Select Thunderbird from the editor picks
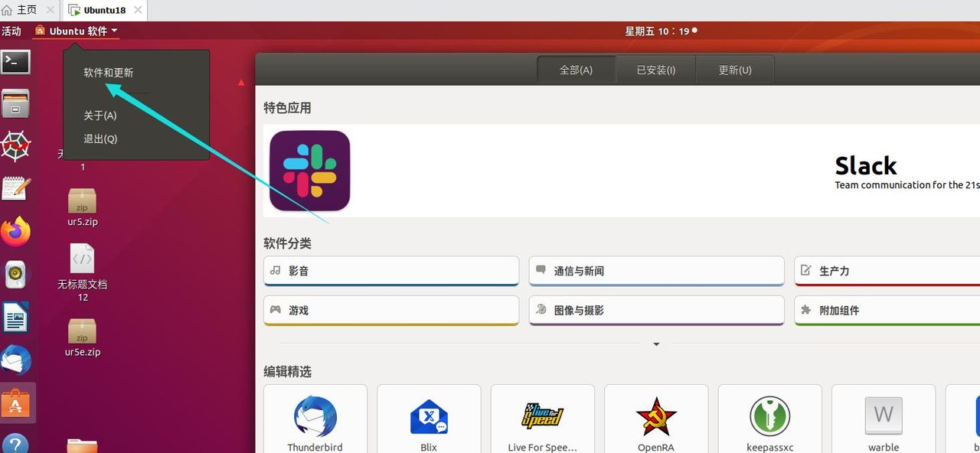 [315, 417]
